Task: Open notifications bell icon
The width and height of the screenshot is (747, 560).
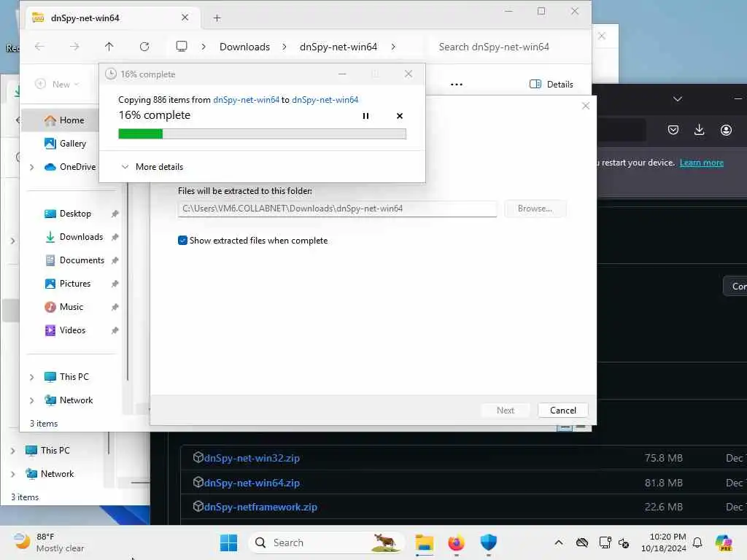Action: click(697, 542)
